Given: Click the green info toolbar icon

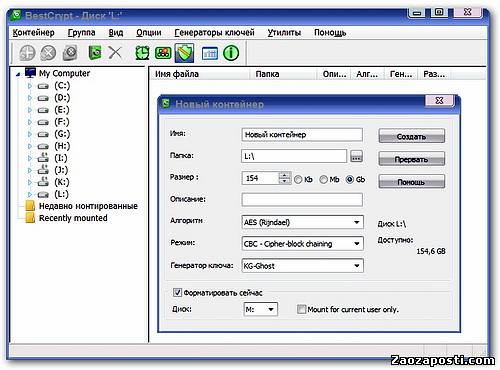Looking at the screenshot, I should (x=231, y=53).
